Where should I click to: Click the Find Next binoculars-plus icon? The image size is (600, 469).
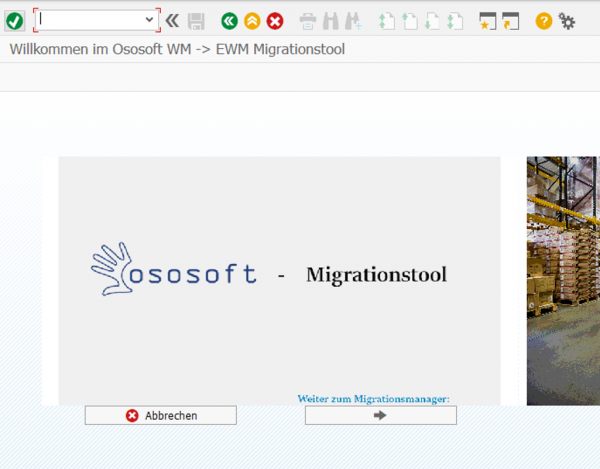(353, 21)
